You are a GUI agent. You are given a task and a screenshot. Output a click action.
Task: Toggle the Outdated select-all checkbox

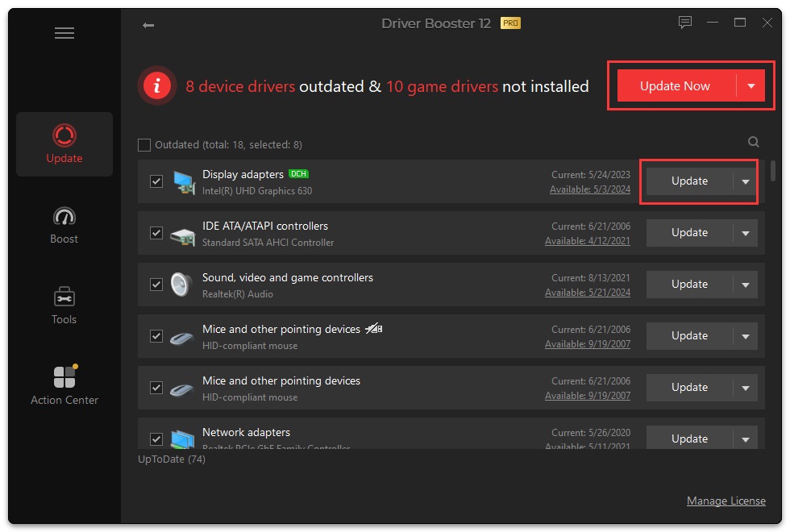coord(144,145)
